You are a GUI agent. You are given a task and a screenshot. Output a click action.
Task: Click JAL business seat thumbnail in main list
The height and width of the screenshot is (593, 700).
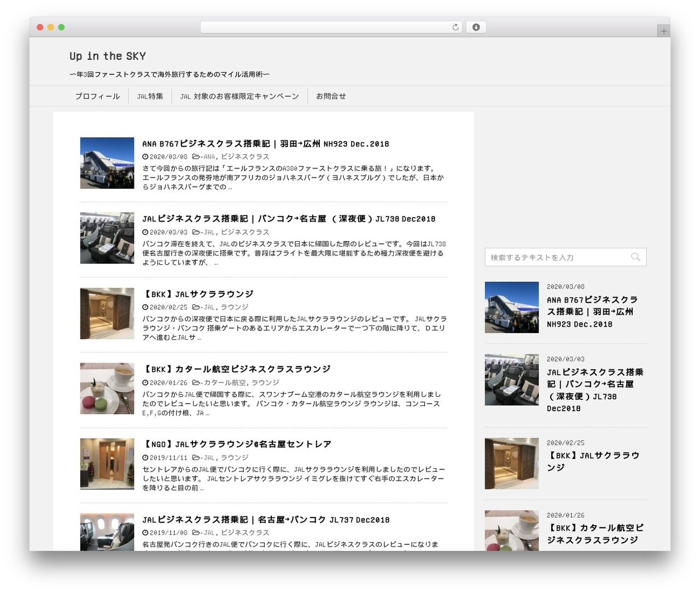(107, 238)
